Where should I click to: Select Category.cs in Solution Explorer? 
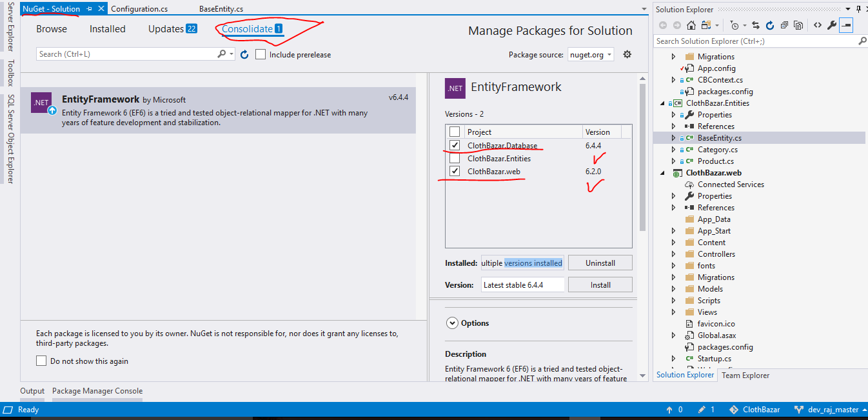pyautogui.click(x=717, y=150)
